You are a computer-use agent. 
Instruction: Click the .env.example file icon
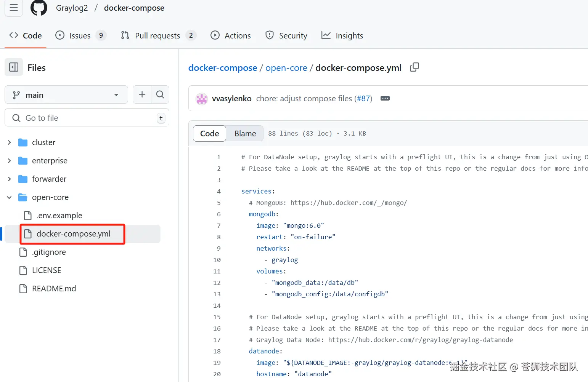[x=27, y=216]
